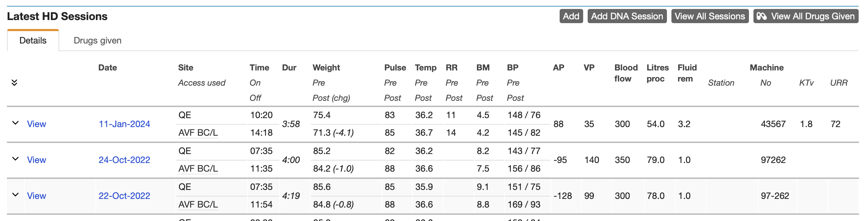Expand the 22-Oct-2022 session row chevron

15,195
